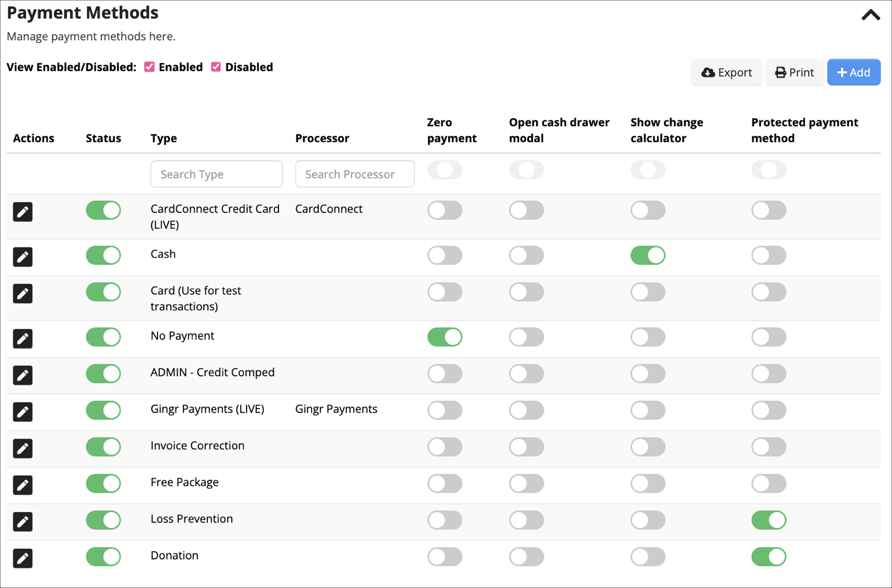Image resolution: width=892 pixels, height=588 pixels.
Task: Turn off Donation status switch
Action: 103,557
